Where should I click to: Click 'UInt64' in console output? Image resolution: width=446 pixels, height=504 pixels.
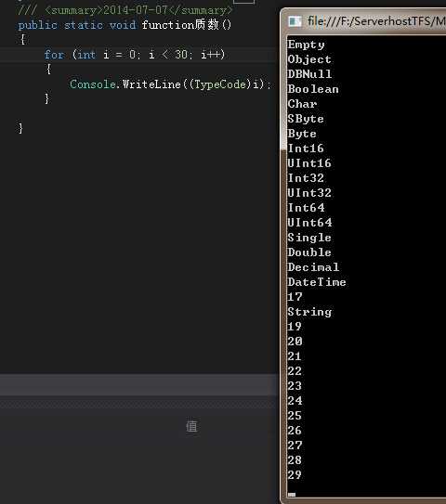309,223
